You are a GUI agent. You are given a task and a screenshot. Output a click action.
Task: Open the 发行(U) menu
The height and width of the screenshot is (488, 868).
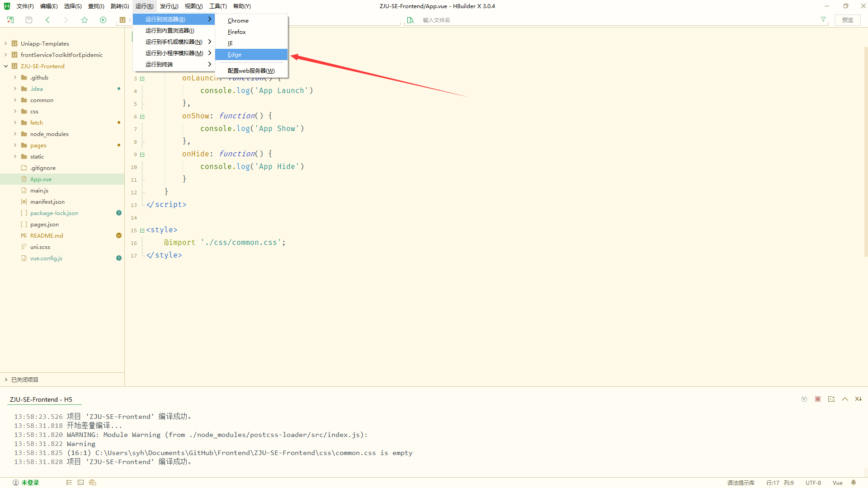click(x=169, y=6)
